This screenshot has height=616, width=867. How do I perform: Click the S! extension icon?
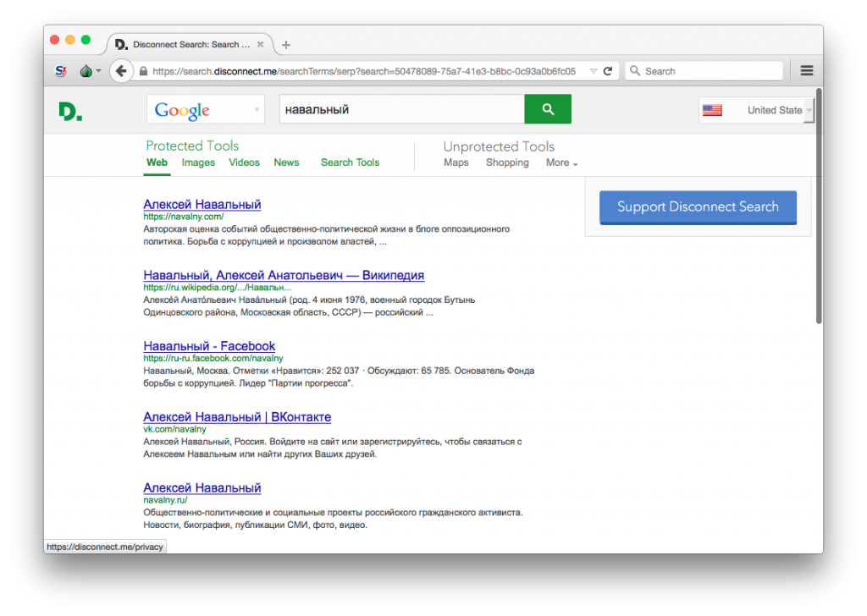pyautogui.click(x=61, y=71)
